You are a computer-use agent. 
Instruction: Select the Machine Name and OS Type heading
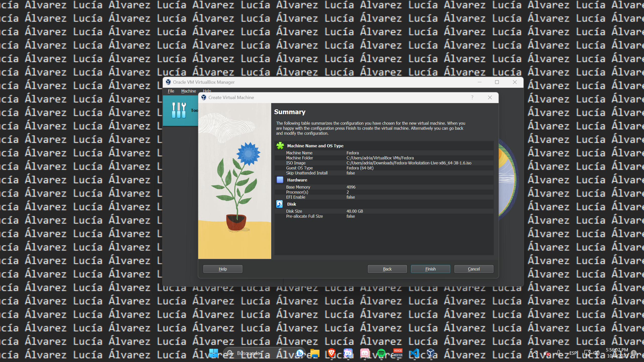point(315,146)
